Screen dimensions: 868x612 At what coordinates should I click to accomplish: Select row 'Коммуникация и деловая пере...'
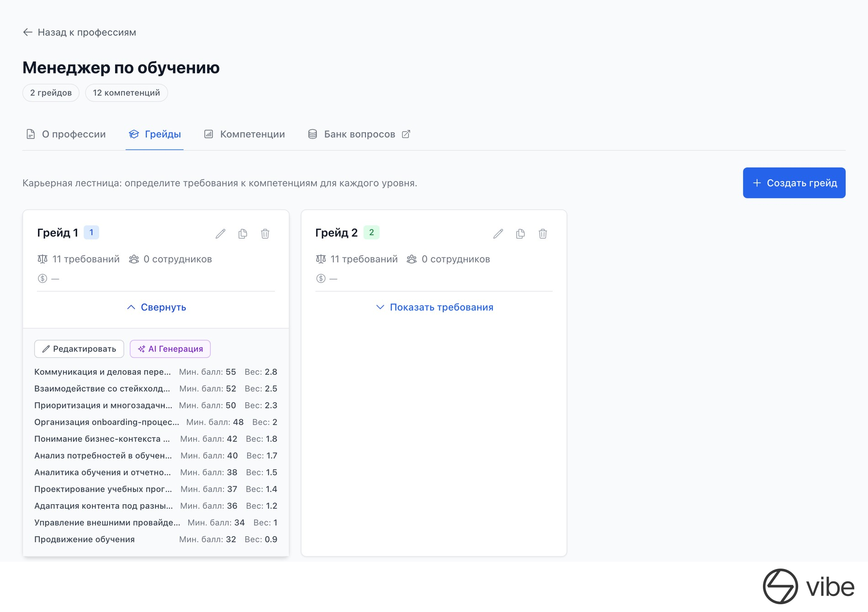[156, 372]
